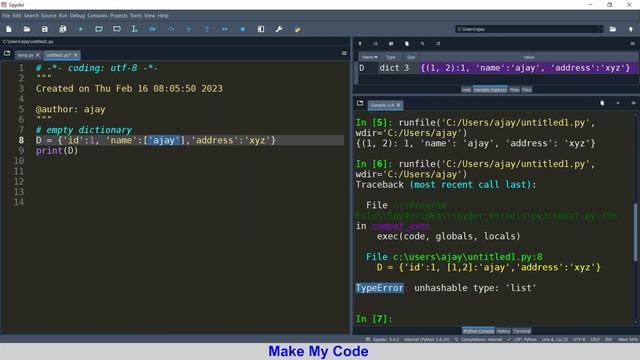Close the Console 1/A tab
The image size is (640, 360).
coord(399,105)
